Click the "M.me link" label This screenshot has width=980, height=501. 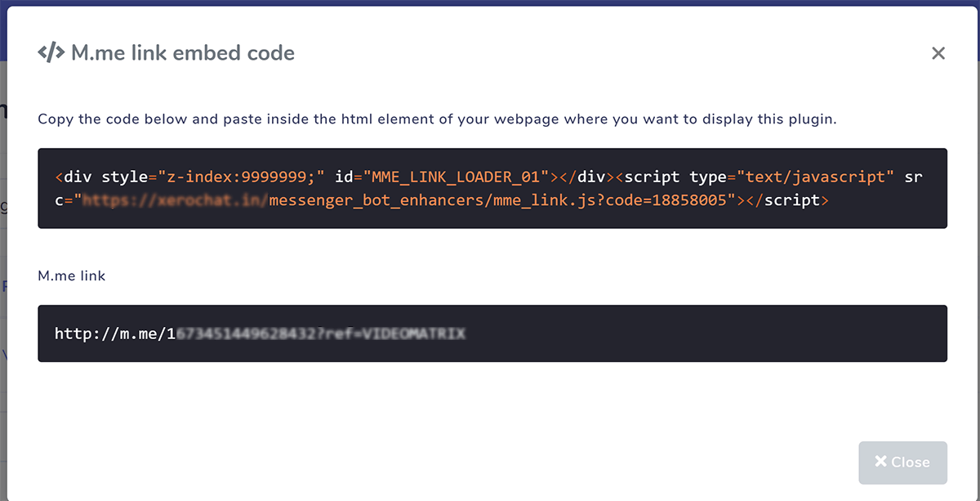[x=72, y=275]
